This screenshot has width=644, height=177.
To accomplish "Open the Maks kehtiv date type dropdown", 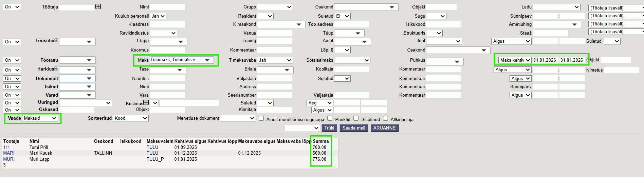I will click(x=515, y=60).
